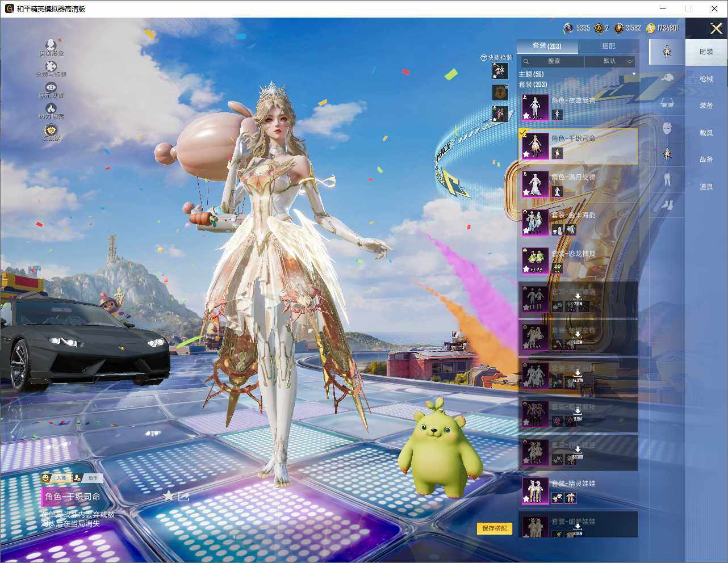Open the 道具 menu tab

pyautogui.click(x=706, y=187)
